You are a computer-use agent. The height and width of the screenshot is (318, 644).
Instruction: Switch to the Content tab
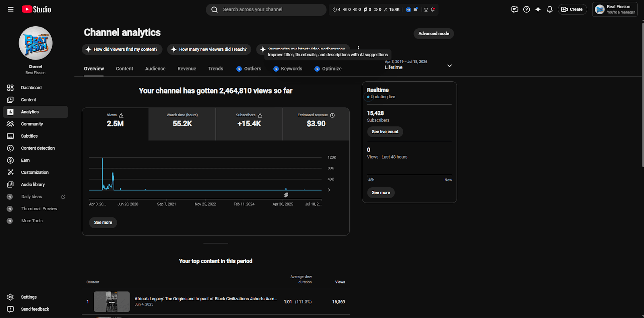point(124,69)
